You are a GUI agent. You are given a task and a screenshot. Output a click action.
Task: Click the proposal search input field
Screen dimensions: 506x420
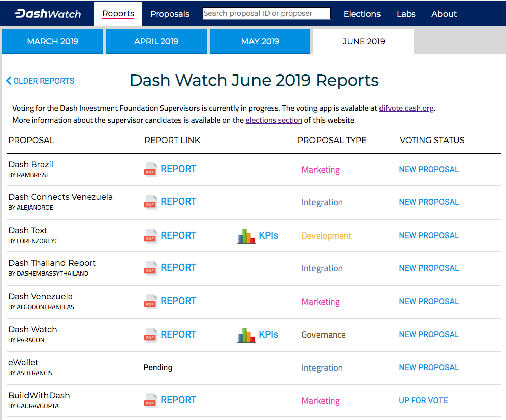(266, 13)
